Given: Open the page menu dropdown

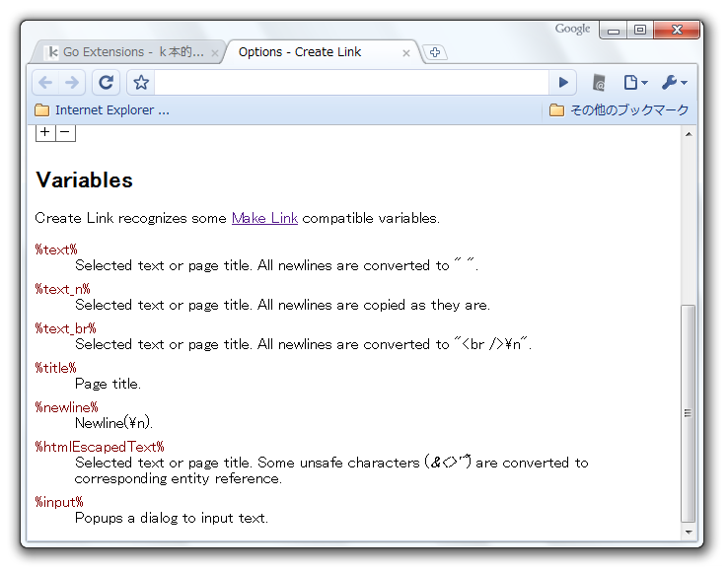Looking at the screenshot, I should click(x=635, y=83).
